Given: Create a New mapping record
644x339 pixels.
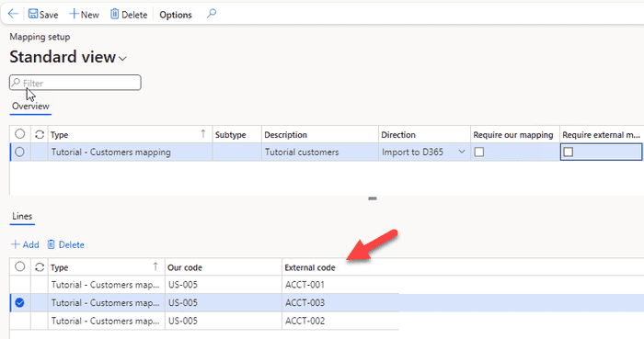Looking at the screenshot, I should [x=85, y=15].
